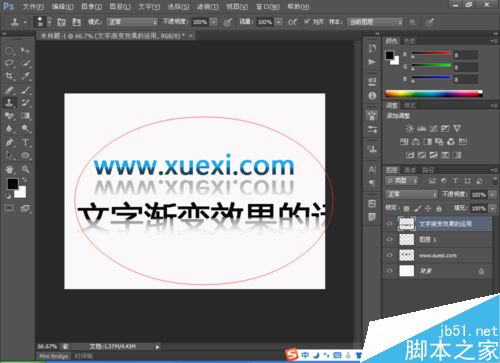Screen dimensions: 500x363
Task: Toggle lock position
Action: (428, 209)
